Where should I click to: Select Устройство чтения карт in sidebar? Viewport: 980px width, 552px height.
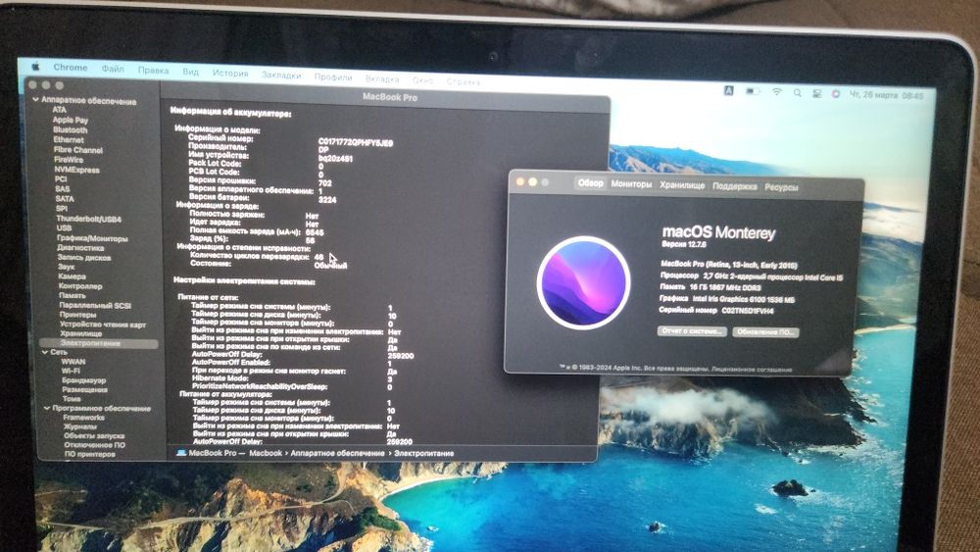[x=103, y=325]
